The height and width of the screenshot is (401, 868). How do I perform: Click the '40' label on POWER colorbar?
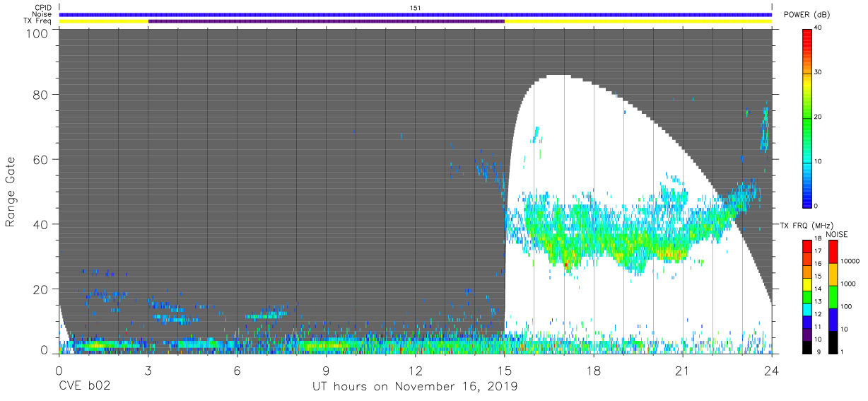tap(819, 28)
